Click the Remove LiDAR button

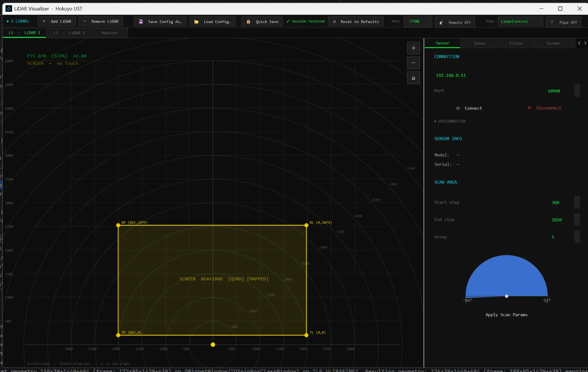coord(101,22)
